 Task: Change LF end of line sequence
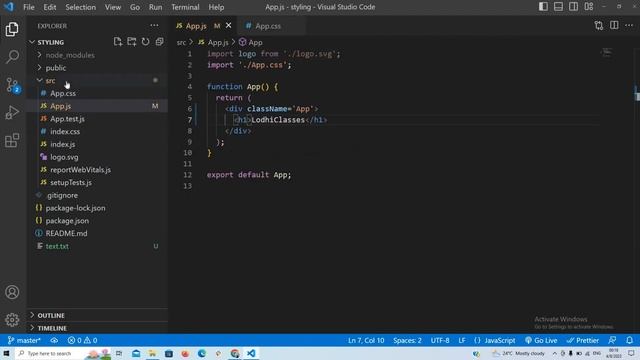462,340
